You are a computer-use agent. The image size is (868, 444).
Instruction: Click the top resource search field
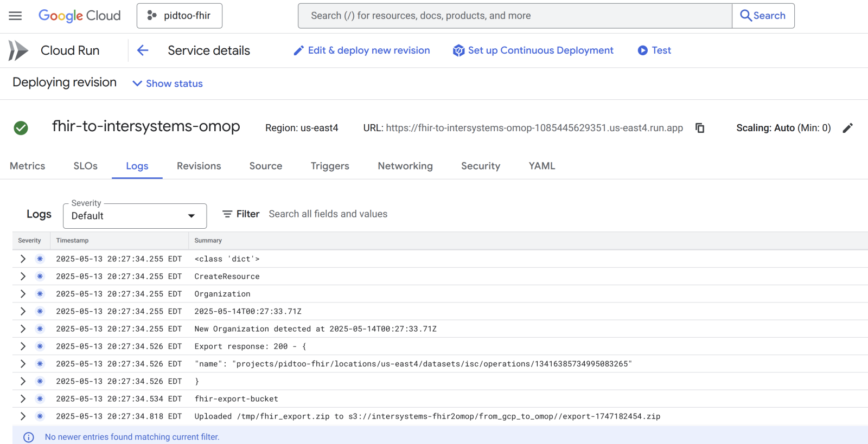pos(514,16)
